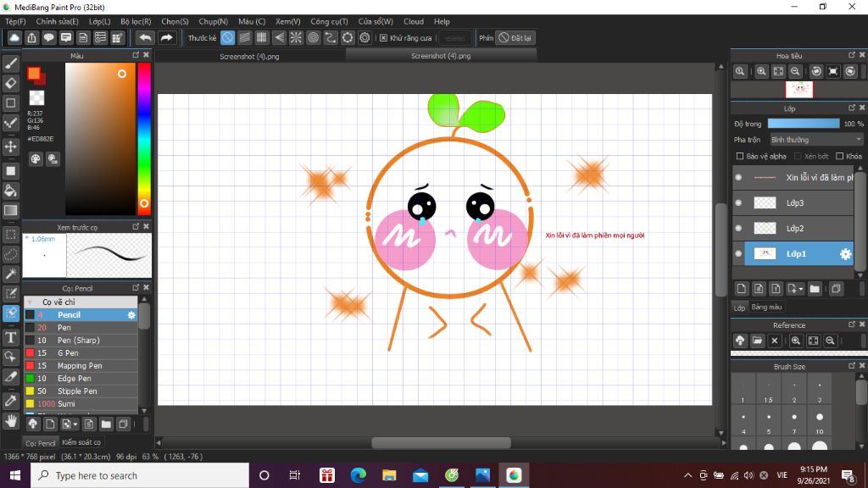Enable the Khóa layer lock checkbox
The width and height of the screenshot is (868, 488).
click(x=839, y=156)
